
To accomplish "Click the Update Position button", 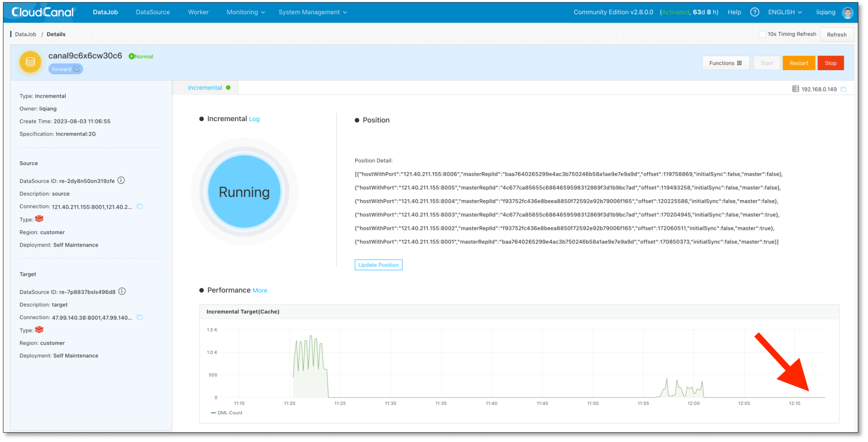I will pyautogui.click(x=378, y=264).
